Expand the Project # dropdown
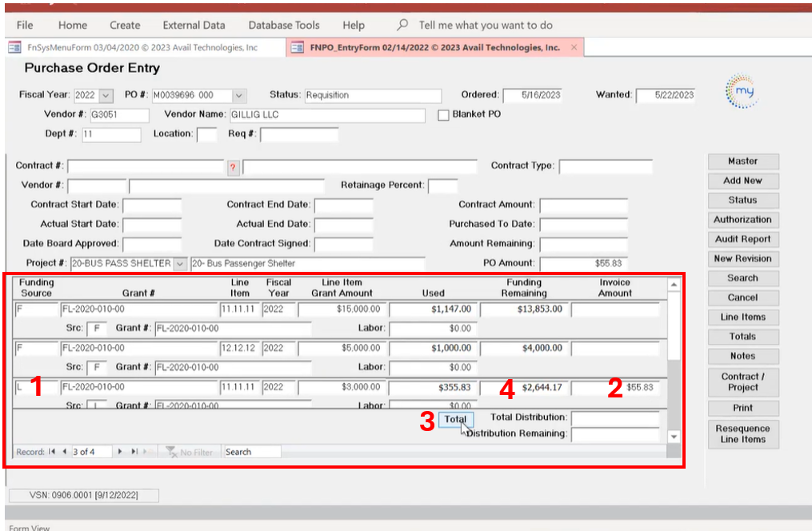Screen dimensions: 812x531 (x=179, y=263)
